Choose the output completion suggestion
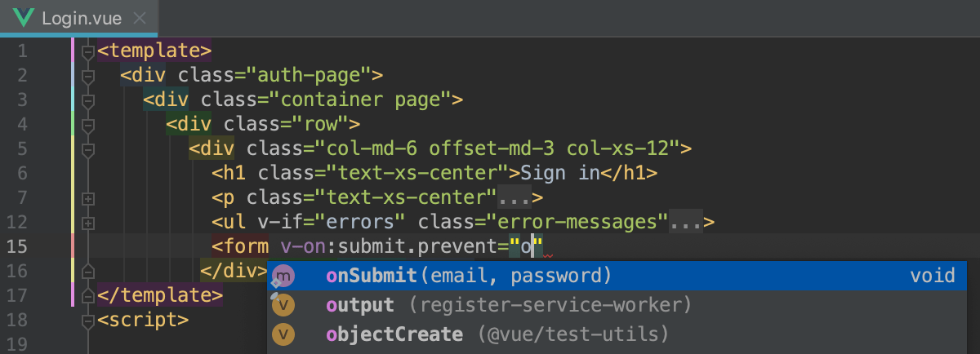This screenshot has height=354, width=980. pyautogui.click(x=359, y=305)
